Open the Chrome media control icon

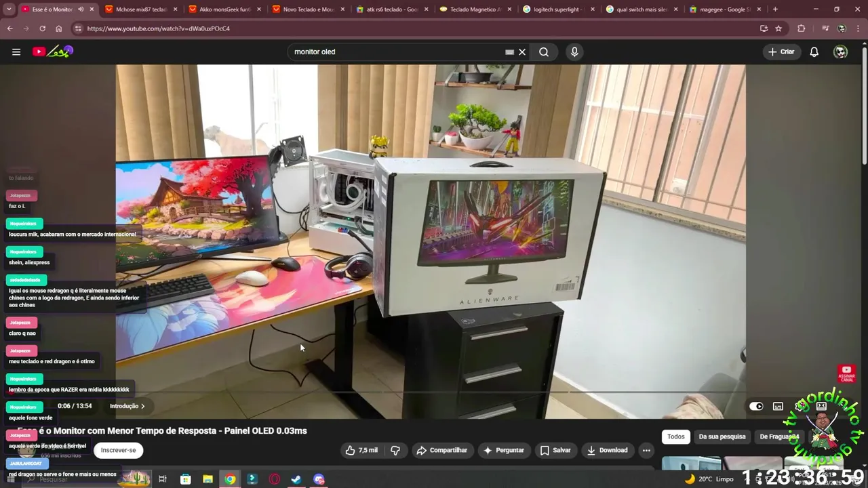[x=825, y=28]
